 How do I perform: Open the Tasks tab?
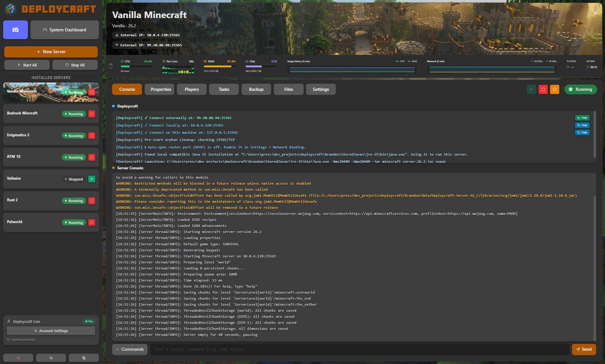pos(224,89)
